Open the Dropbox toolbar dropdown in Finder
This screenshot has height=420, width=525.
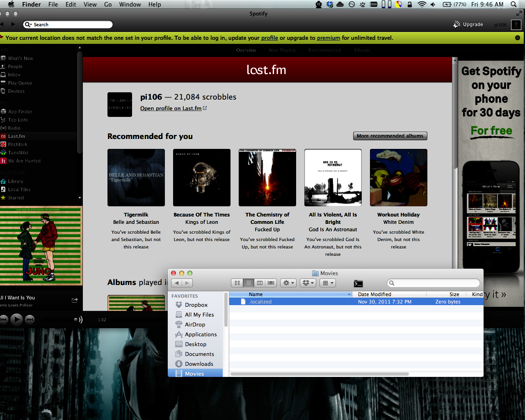click(x=308, y=283)
